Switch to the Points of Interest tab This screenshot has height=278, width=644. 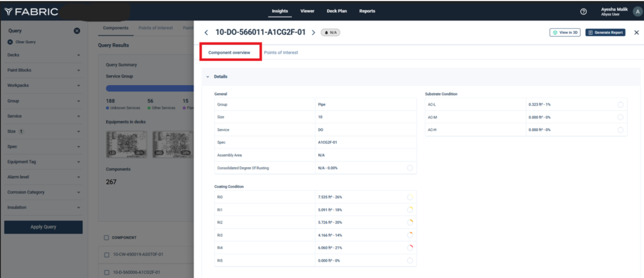click(281, 53)
